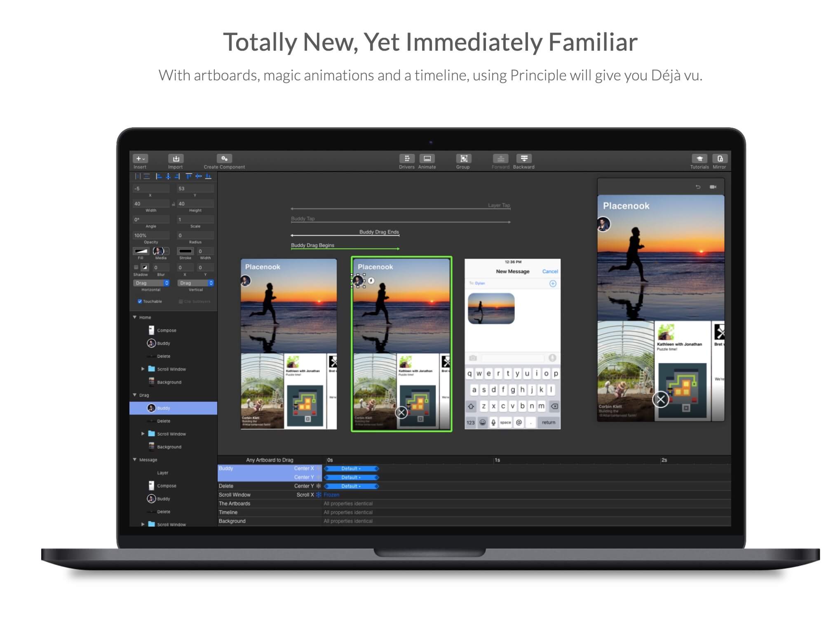This screenshot has width=840, height=619.
Task: Click the Fill color swatch
Action: [x=141, y=251]
